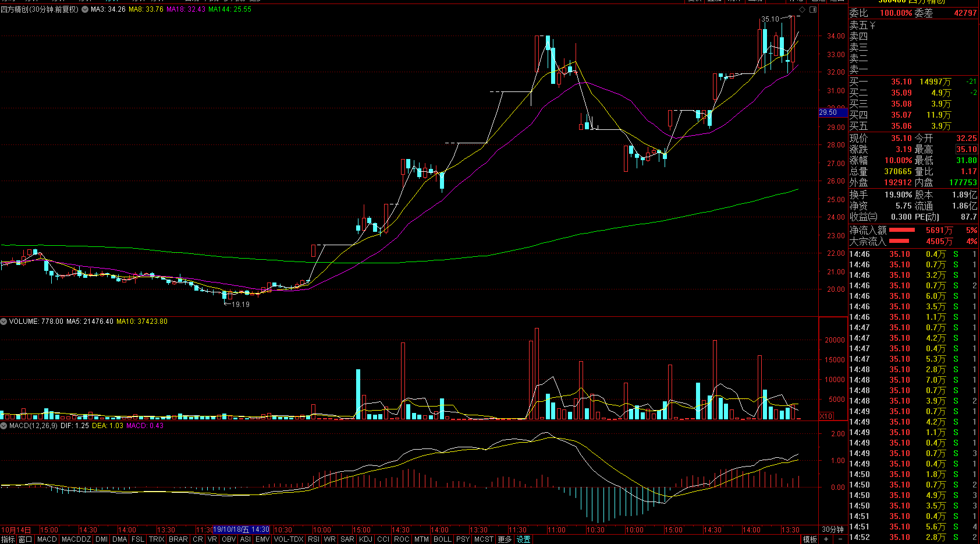
Task: Switch to DMI indicator tab
Action: coord(102,539)
